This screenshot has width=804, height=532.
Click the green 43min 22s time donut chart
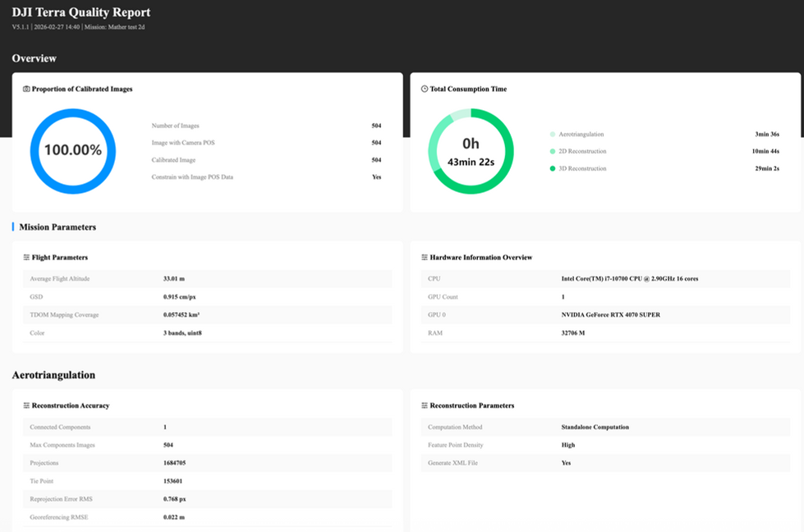coord(471,151)
